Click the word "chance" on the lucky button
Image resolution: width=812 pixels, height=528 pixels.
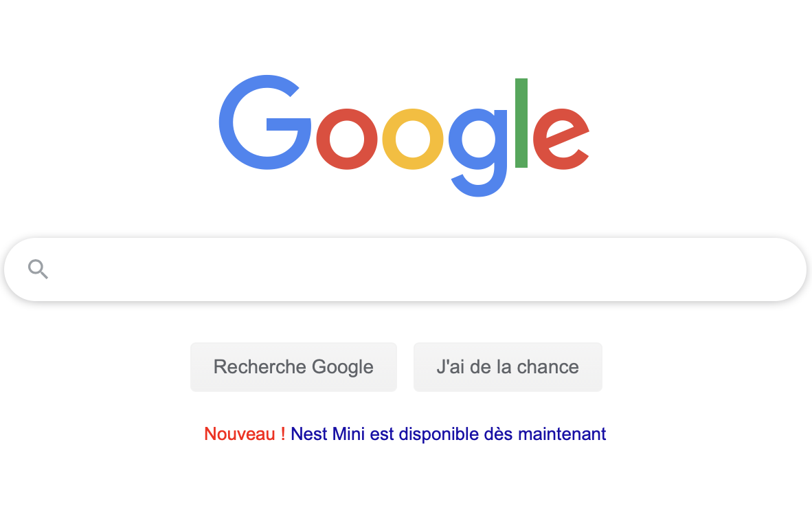[548, 367]
